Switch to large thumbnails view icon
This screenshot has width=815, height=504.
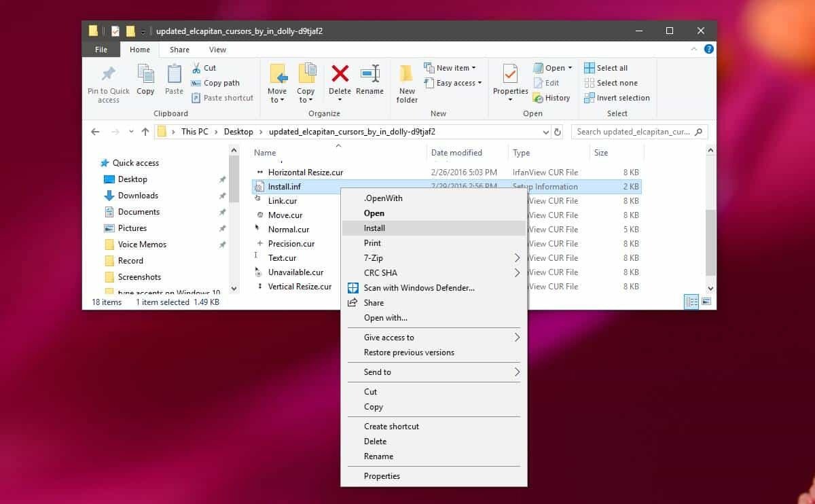(706, 302)
